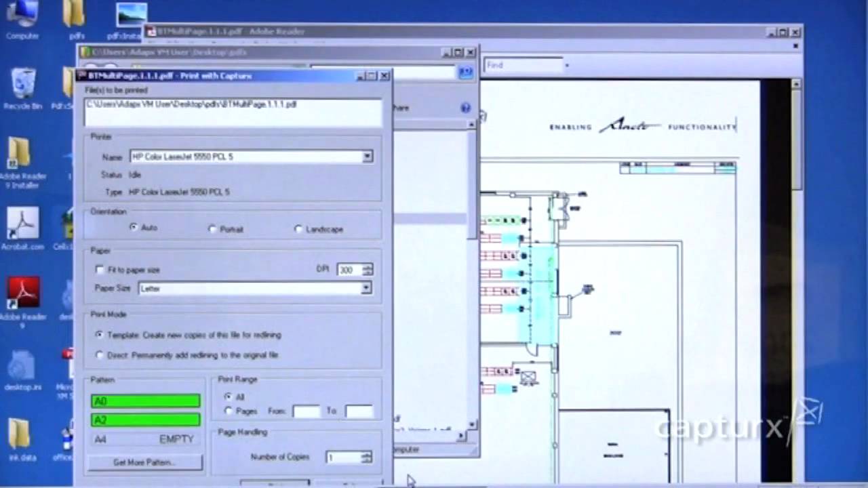Click the Explorer window title bar folder icon

pos(85,52)
